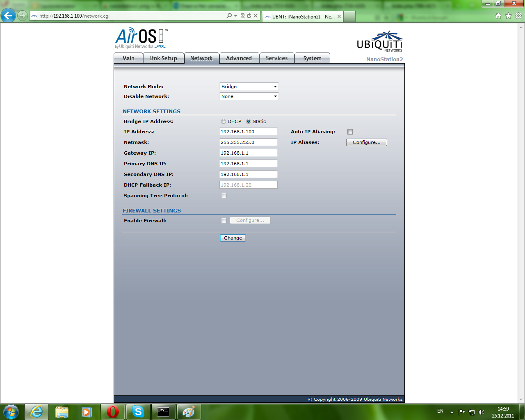
Task: Click the NETWORK SETTINGS section heading
Action: [152, 111]
